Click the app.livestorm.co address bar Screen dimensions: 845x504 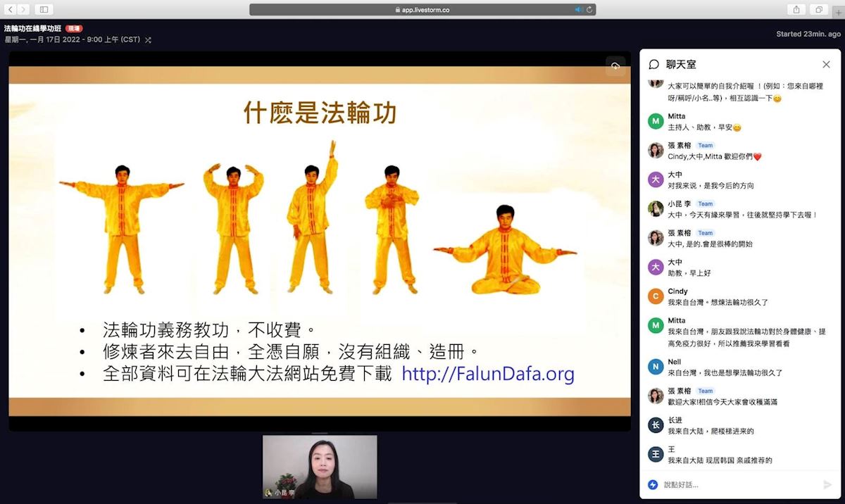pyautogui.click(x=423, y=10)
